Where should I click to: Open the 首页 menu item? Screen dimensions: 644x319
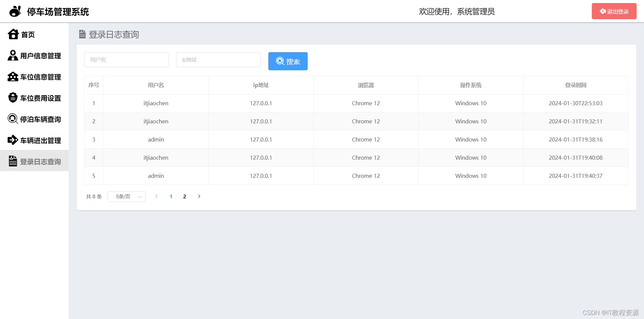click(x=34, y=34)
